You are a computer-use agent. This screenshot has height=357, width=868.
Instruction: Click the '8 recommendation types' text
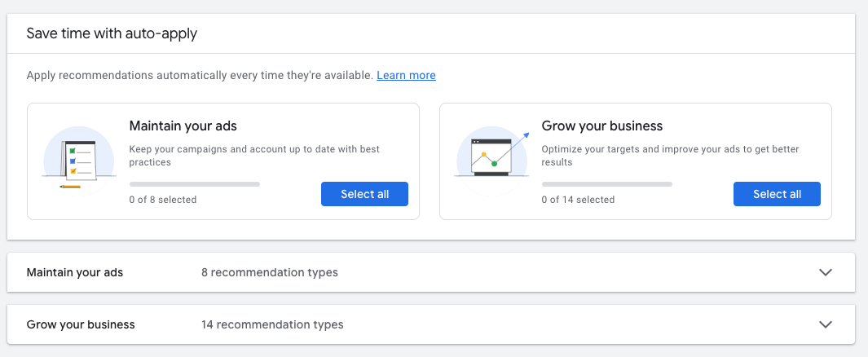pos(269,272)
